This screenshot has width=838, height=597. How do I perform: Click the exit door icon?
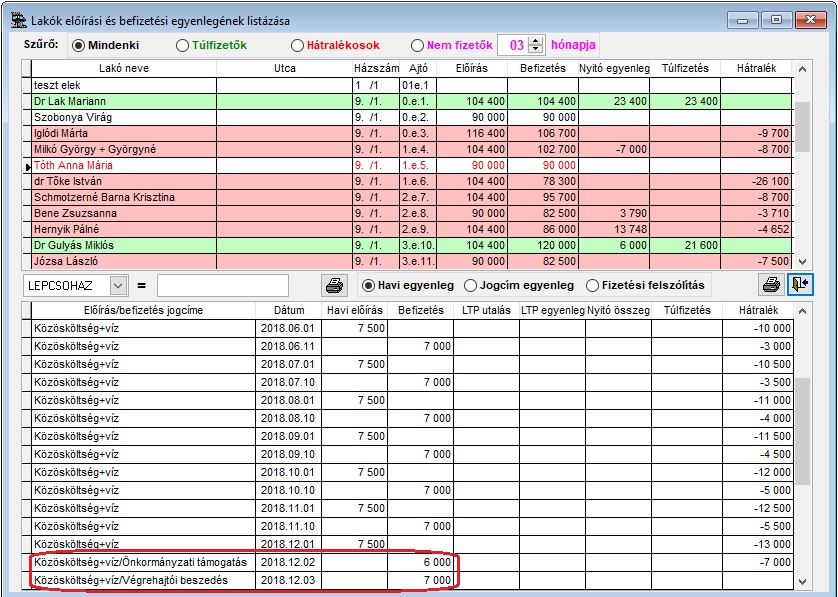click(800, 285)
